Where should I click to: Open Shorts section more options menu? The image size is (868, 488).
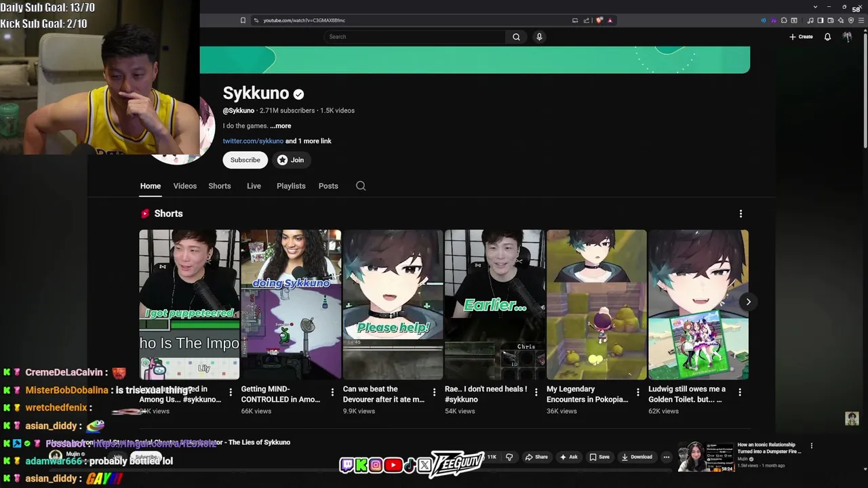click(x=741, y=213)
